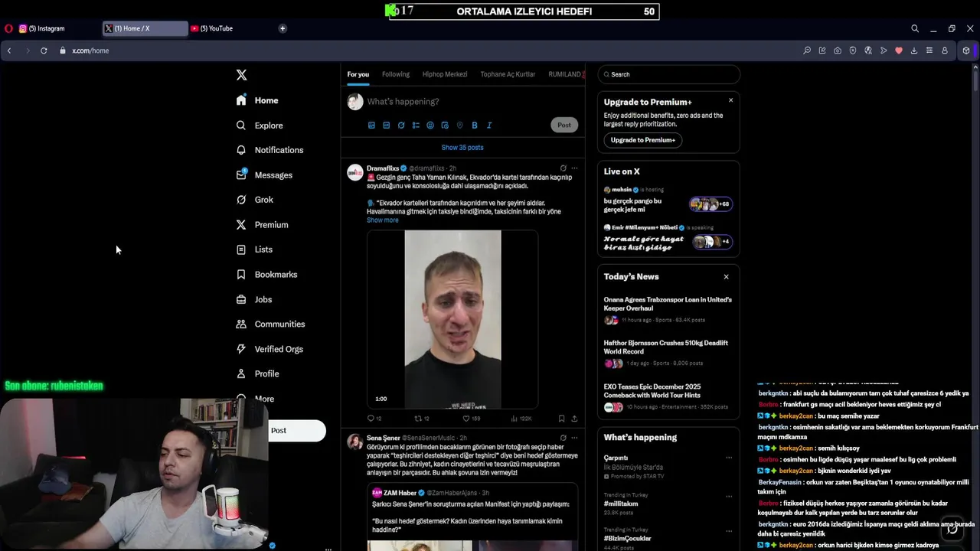Screen dimensions: 980x551
Task: Go back in browser history
Action: tap(9, 51)
